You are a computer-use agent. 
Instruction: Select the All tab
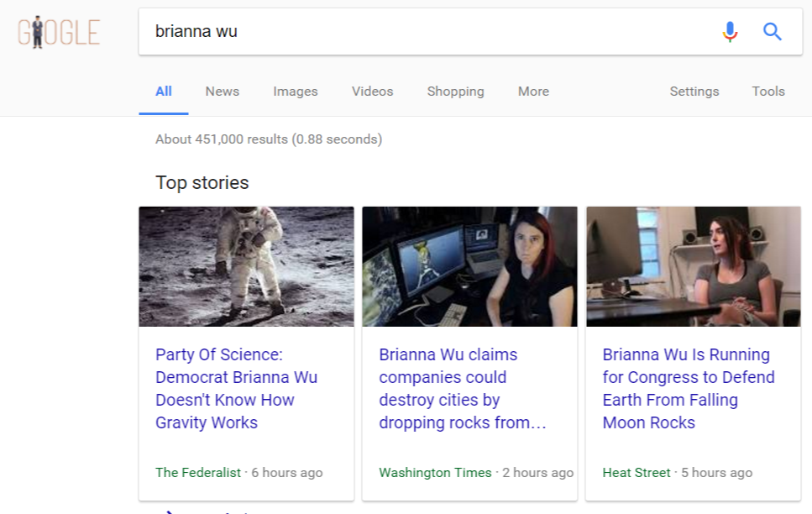point(164,92)
